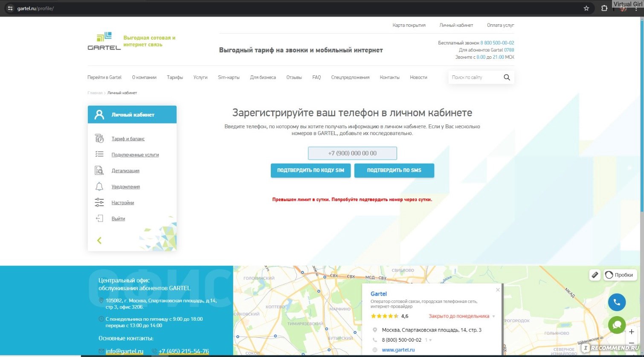Open FAQ menu item

tap(316, 77)
